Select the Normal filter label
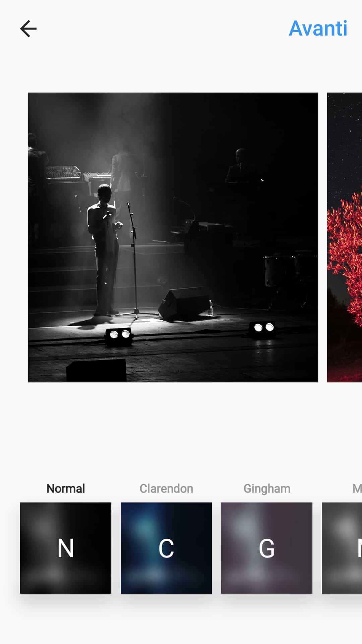This screenshot has height=644, width=362. (x=66, y=489)
